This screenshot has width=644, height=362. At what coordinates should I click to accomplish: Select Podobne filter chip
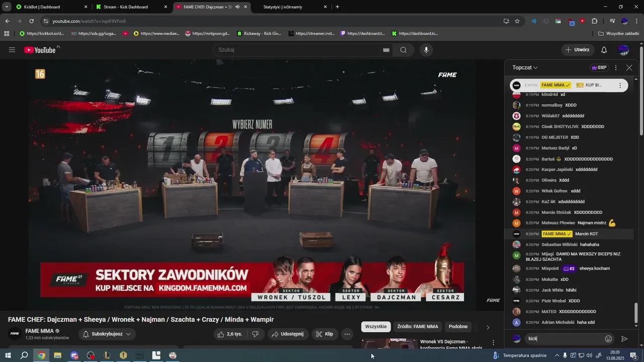tap(458, 327)
